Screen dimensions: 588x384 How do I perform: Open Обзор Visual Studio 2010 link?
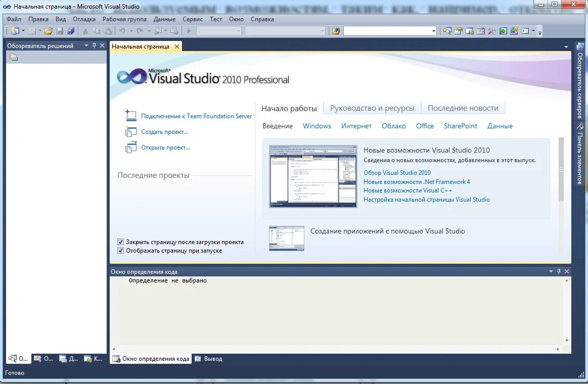tap(397, 173)
